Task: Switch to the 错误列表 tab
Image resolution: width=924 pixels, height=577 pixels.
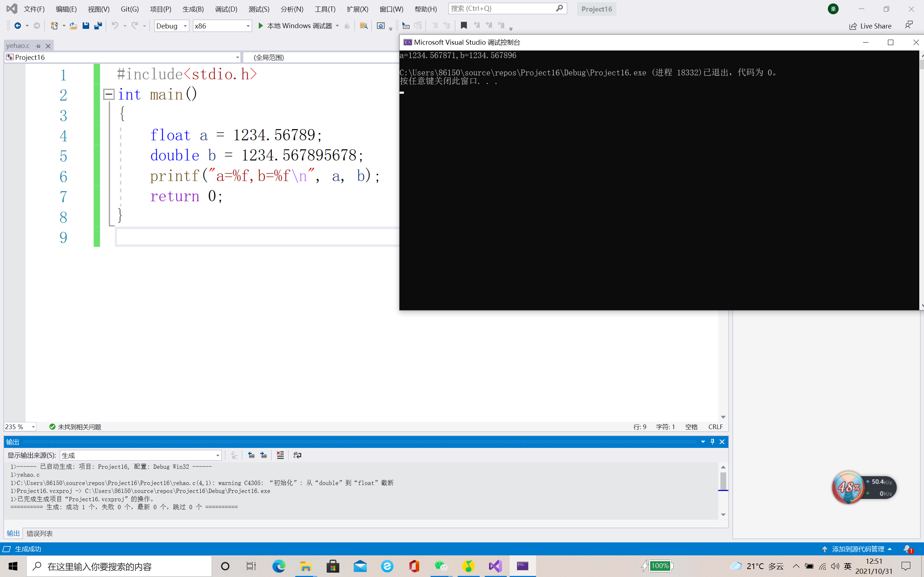Action: [40, 533]
